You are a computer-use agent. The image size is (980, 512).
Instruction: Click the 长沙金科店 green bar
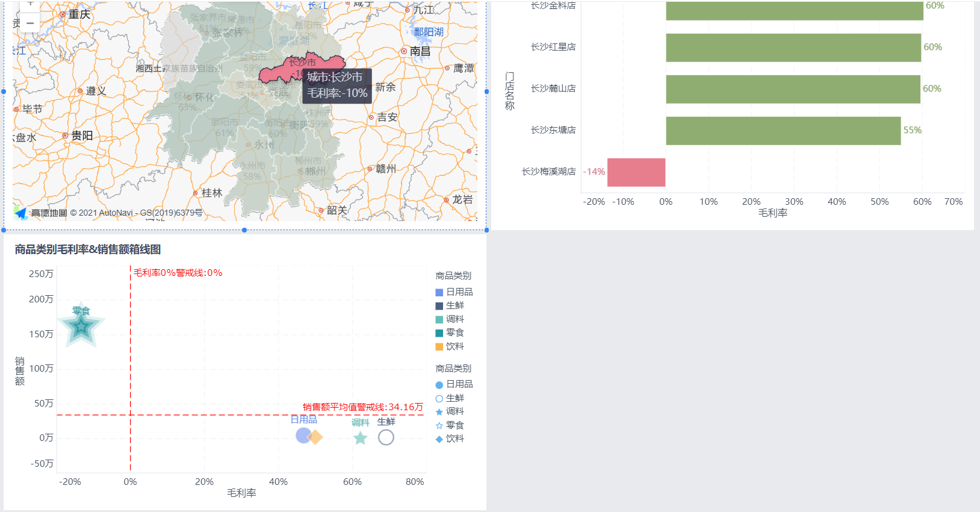[x=795, y=10]
